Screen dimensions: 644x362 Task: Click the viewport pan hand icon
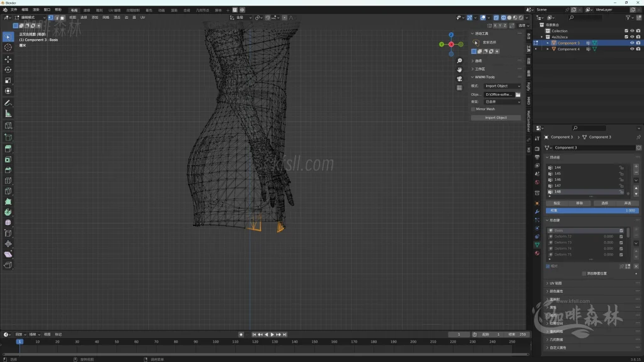(x=459, y=70)
